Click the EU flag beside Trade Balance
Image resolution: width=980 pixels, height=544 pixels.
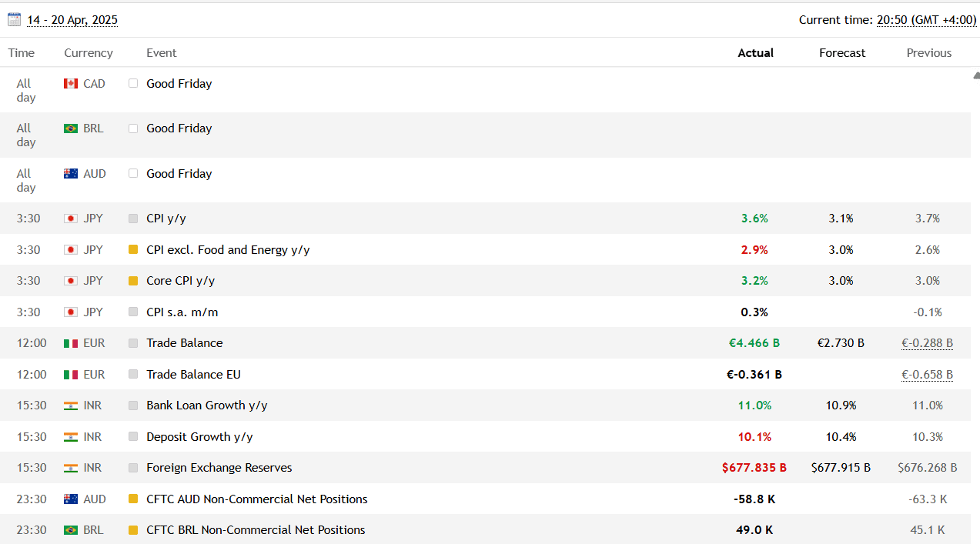click(69, 342)
